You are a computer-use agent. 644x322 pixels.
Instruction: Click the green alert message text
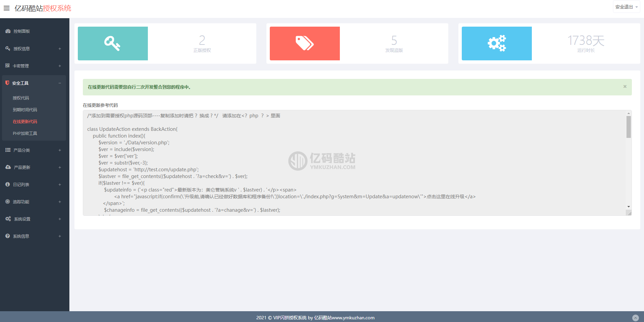(x=139, y=87)
